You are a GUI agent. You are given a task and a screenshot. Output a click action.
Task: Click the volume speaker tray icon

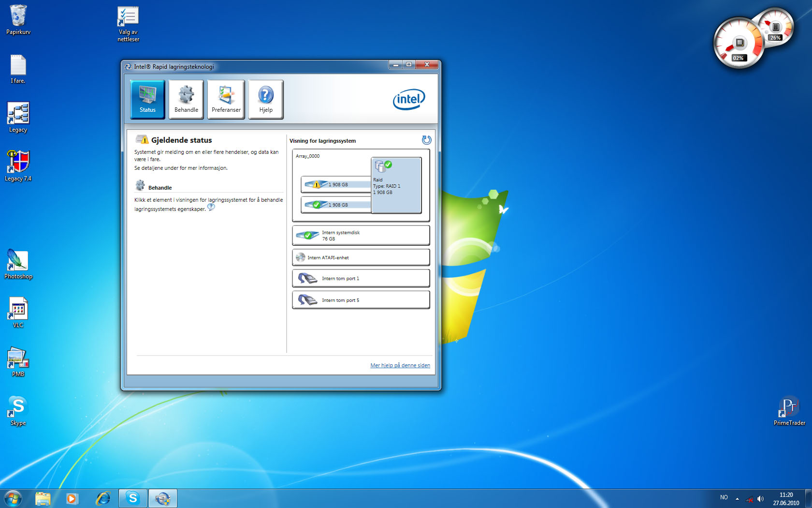coord(761,499)
